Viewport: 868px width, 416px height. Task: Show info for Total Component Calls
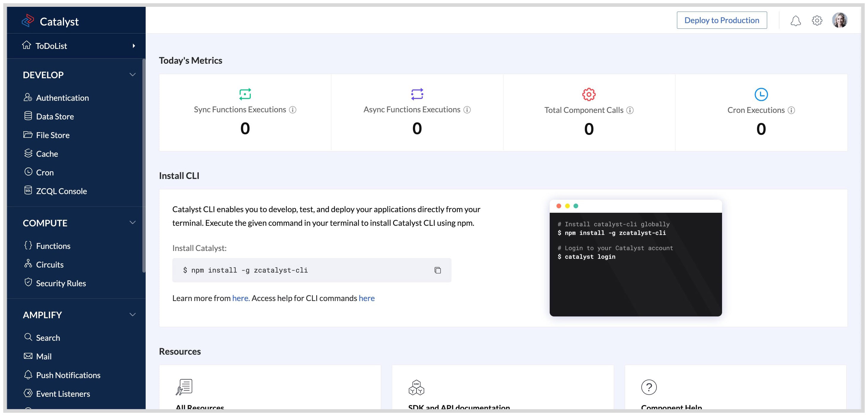(x=630, y=111)
